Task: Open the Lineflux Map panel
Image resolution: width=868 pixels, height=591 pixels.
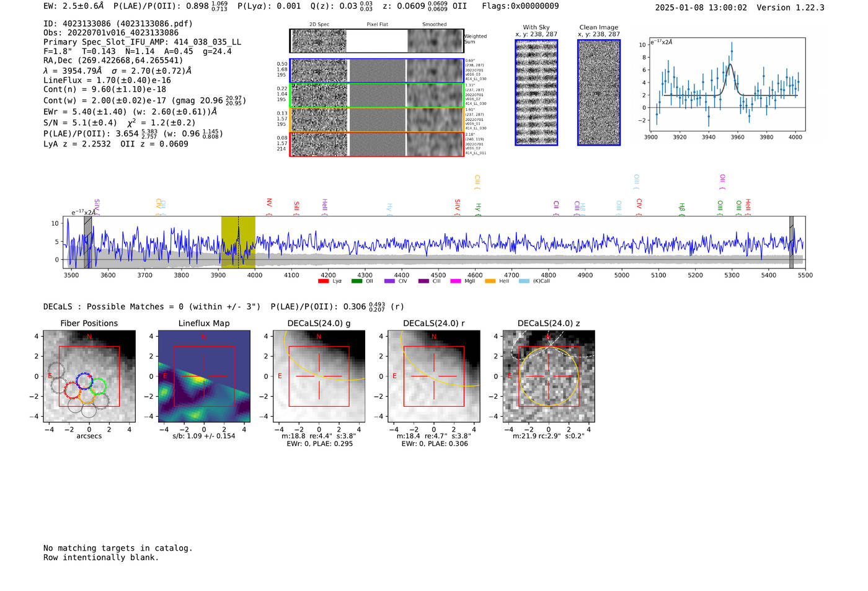Action: pyautogui.click(x=204, y=375)
